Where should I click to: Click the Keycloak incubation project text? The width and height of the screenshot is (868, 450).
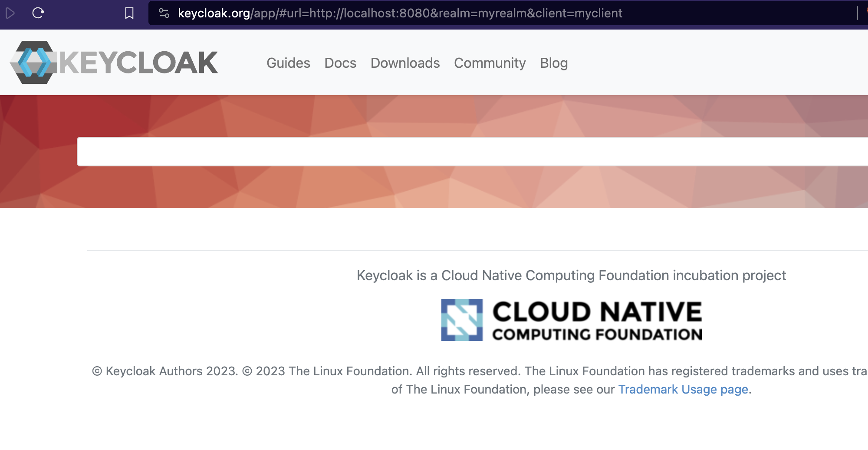click(571, 275)
